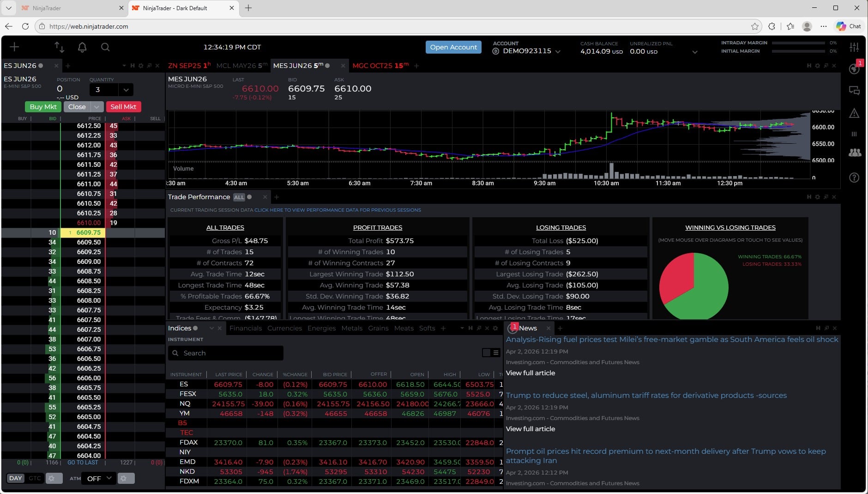The image size is (868, 494).
Task: Open the help question mark icon
Action: pyautogui.click(x=855, y=178)
